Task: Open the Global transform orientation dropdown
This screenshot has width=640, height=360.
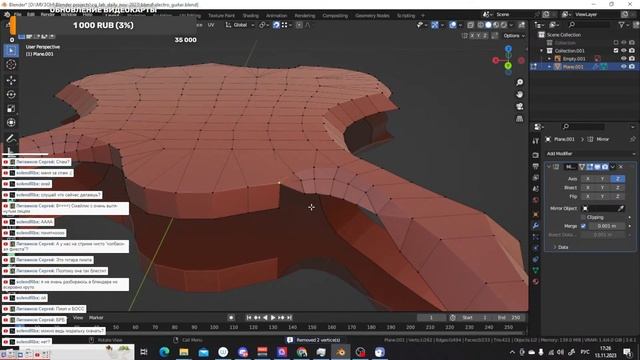Action: click(240, 25)
